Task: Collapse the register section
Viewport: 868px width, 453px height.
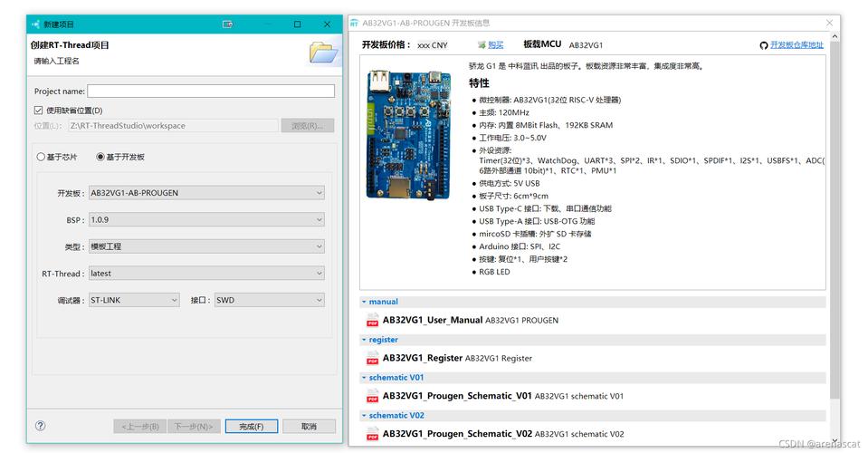Action: tap(364, 340)
